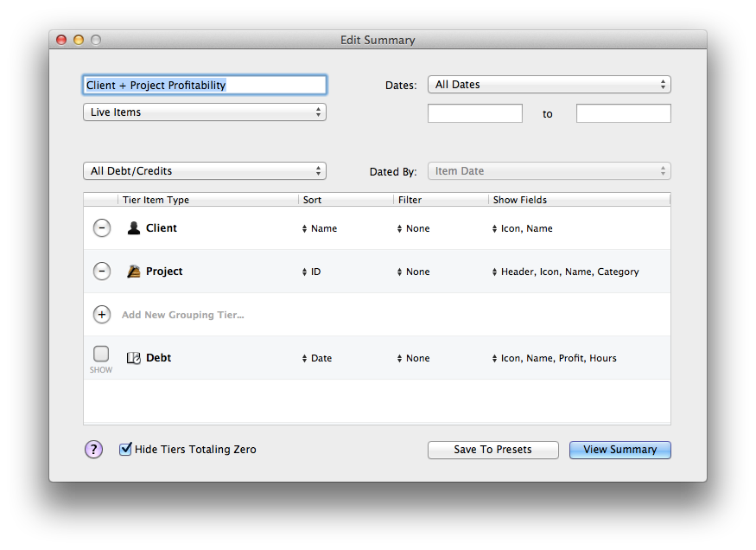
Task: Open the All Dates dropdown
Action: point(550,84)
